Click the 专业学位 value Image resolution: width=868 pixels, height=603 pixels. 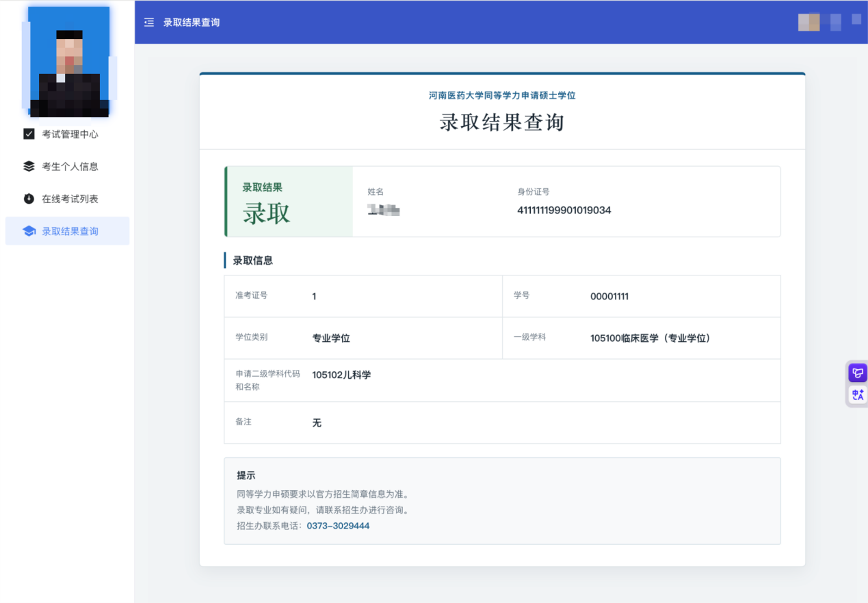coord(331,338)
